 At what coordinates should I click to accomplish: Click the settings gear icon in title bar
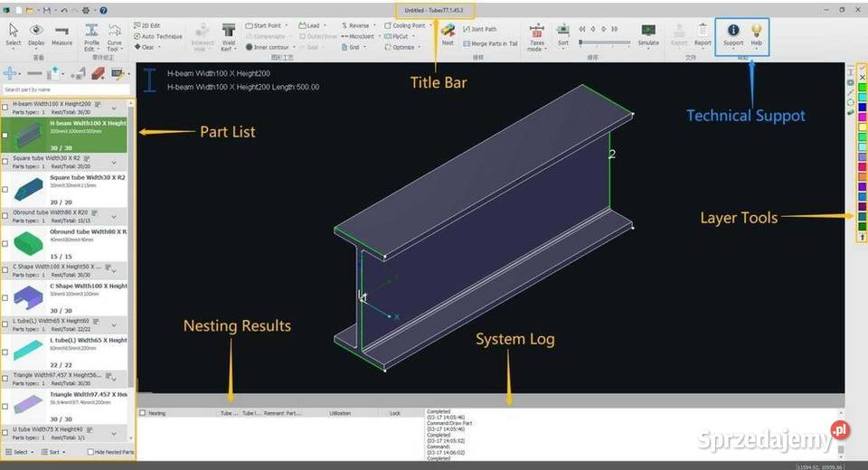tap(86, 10)
